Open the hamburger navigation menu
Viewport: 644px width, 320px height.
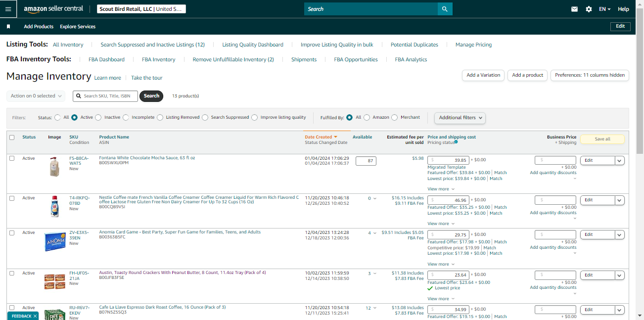click(x=8, y=9)
